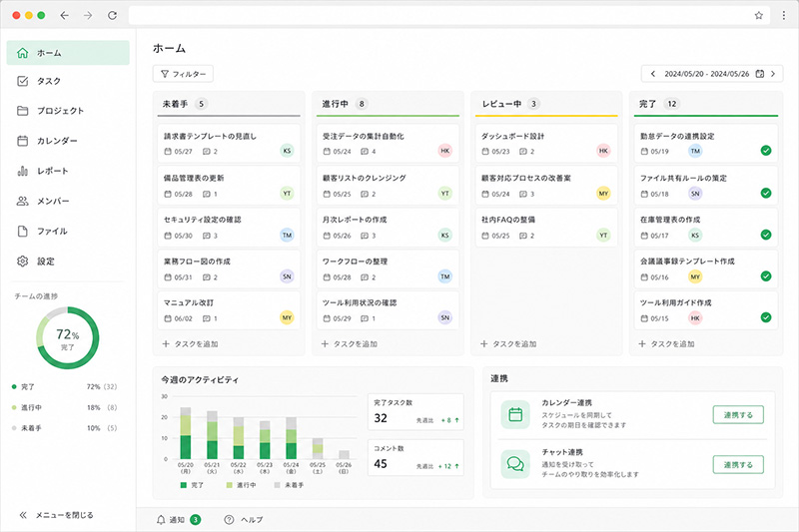Open the 請求書テンプレートの見直し card
799x532 pixels.
(x=229, y=144)
